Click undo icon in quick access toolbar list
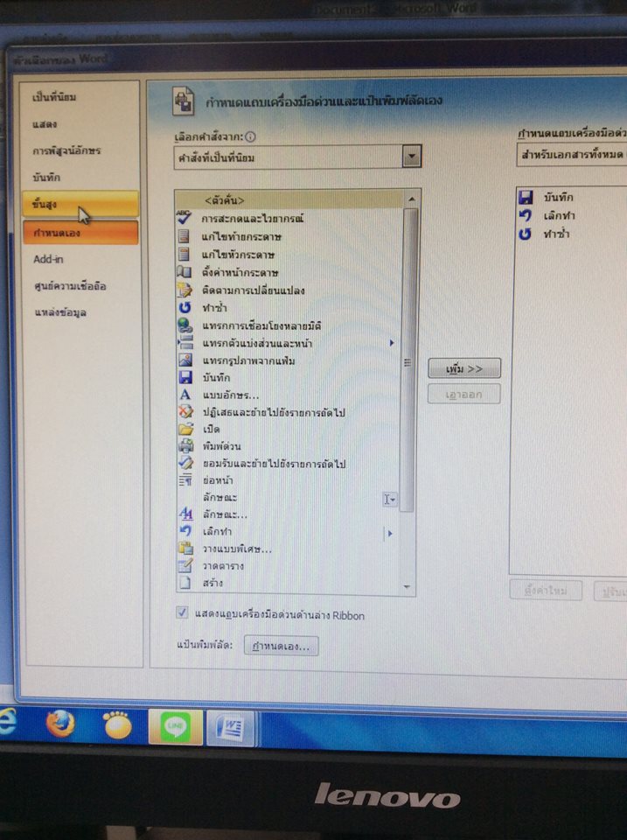Image resolution: width=627 pixels, height=840 pixels. click(x=526, y=215)
